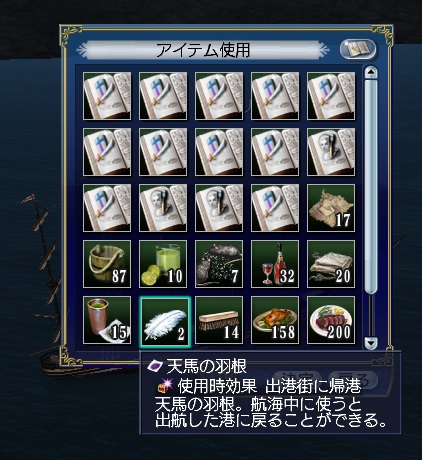
Task: Select the wine bottle item with count 32
Action: click(275, 264)
